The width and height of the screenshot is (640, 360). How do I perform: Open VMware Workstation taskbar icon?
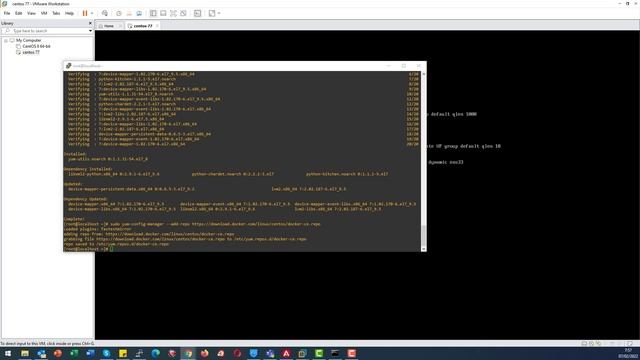302,353
